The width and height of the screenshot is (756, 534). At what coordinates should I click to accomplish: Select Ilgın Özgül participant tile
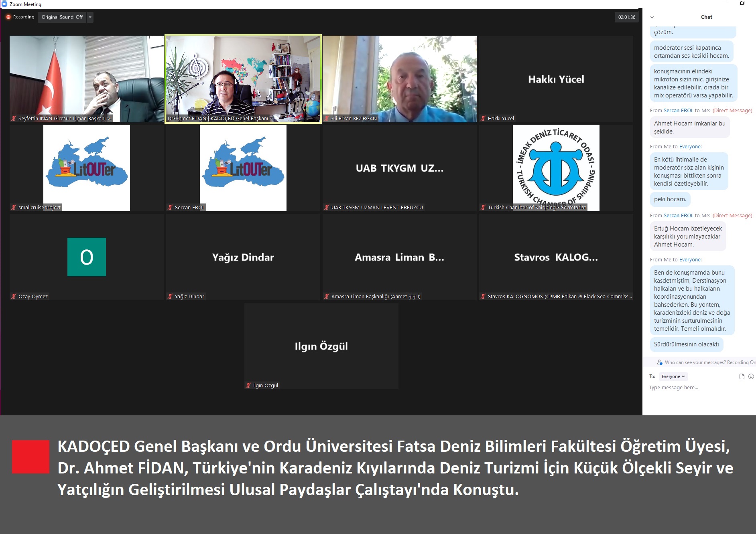click(x=321, y=346)
